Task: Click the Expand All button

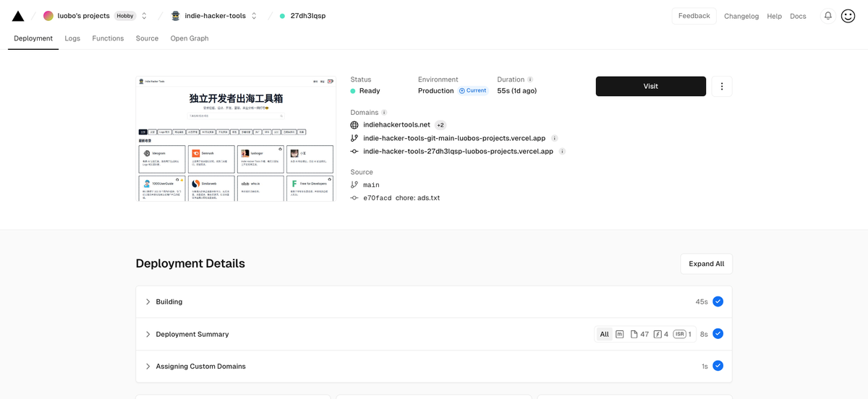Action: (x=707, y=264)
